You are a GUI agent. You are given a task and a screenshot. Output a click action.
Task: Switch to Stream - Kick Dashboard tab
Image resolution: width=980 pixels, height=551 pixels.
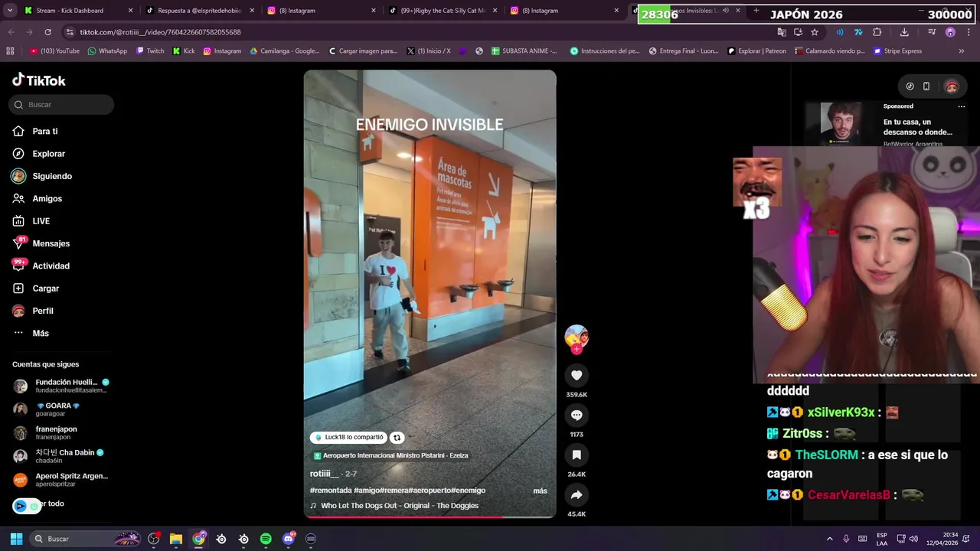click(70, 11)
